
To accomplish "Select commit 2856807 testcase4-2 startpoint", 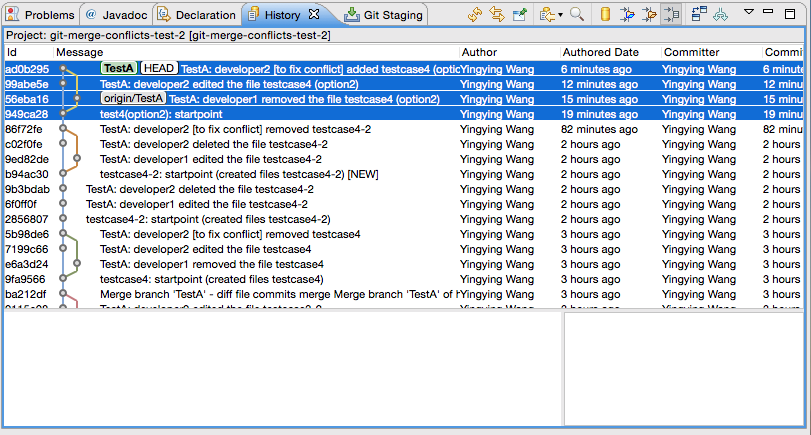I will tap(403, 219).
